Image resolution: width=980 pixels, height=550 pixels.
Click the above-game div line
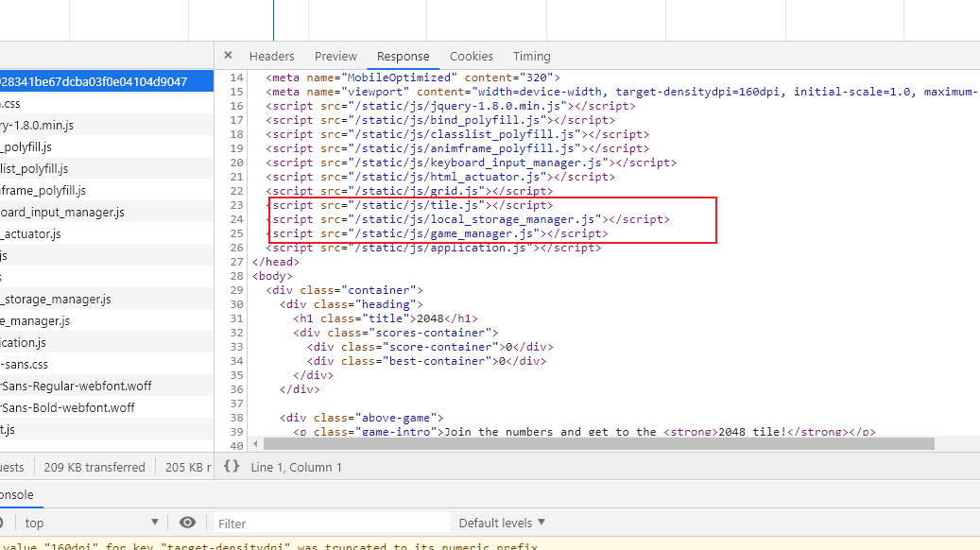[361, 418]
